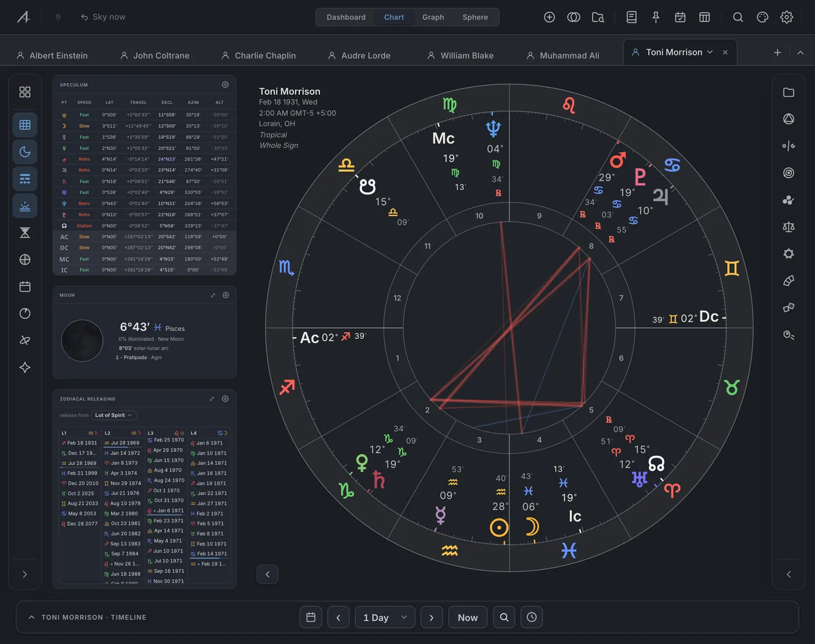The height and width of the screenshot is (644, 815).
Task: Open the settings gear in top toolbar
Action: tap(787, 17)
